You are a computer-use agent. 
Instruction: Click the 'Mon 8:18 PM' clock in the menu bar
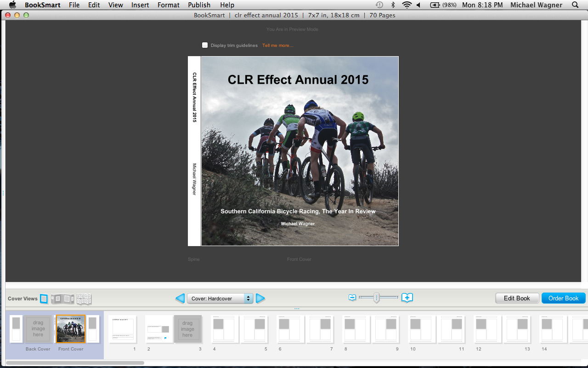(482, 5)
